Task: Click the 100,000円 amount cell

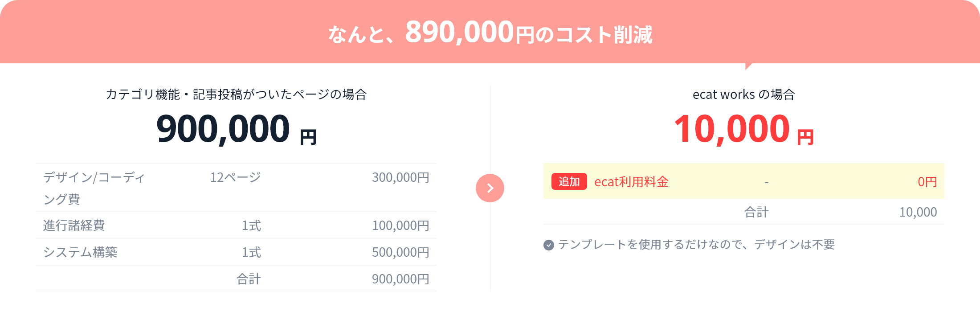Action: (401, 226)
